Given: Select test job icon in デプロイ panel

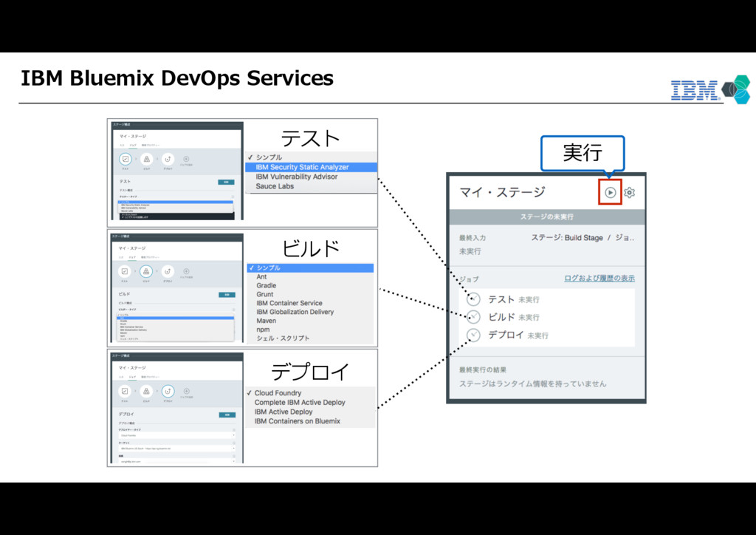Looking at the screenshot, I should pos(124,391).
